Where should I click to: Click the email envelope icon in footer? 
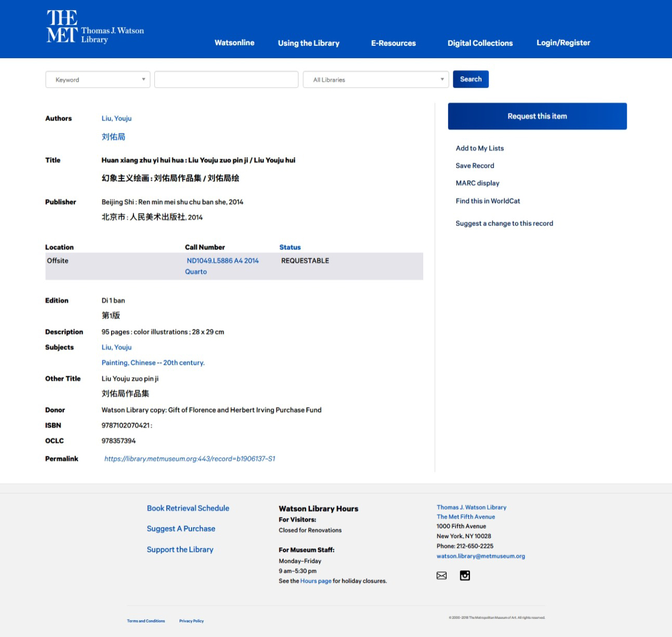click(x=441, y=576)
